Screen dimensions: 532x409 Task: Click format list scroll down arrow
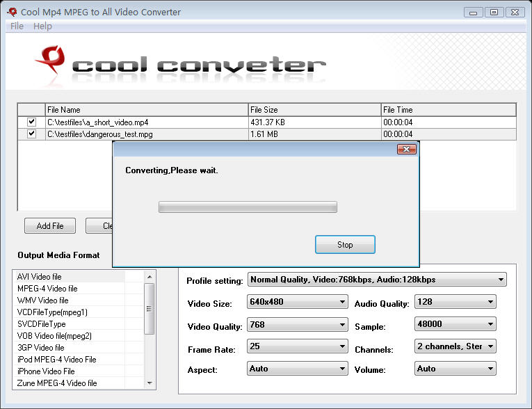click(150, 383)
